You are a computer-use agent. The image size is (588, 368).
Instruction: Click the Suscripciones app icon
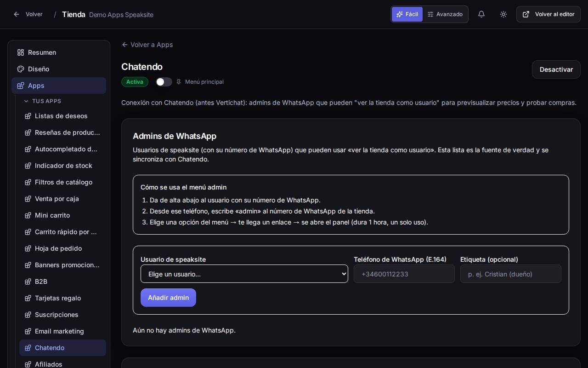28,315
